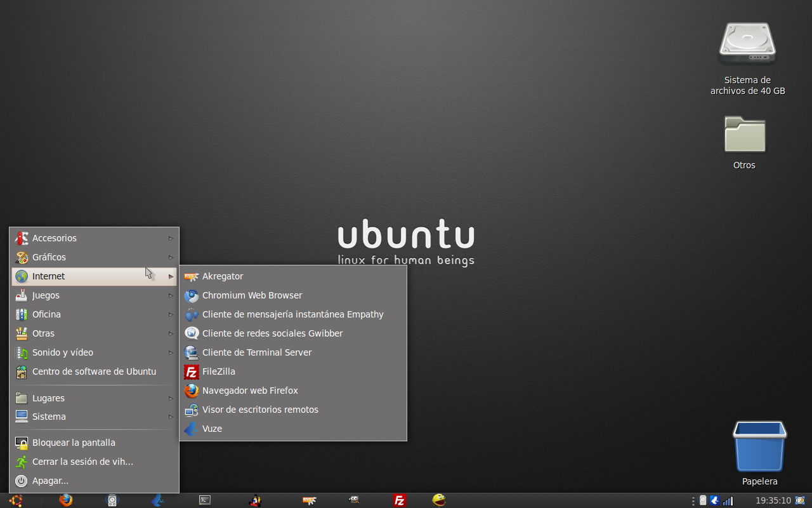Open the volume control in system tray
The width and height of the screenshot is (812, 508).
703,500
